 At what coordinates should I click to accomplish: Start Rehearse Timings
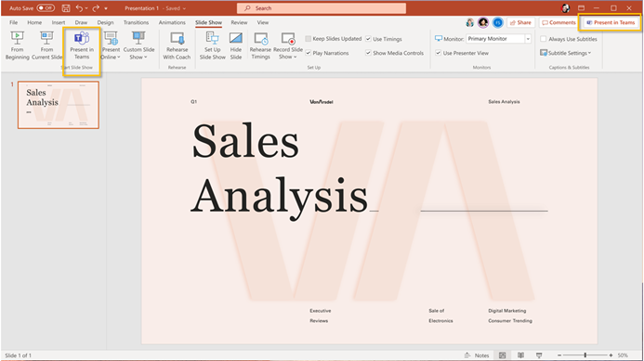[x=260, y=45]
